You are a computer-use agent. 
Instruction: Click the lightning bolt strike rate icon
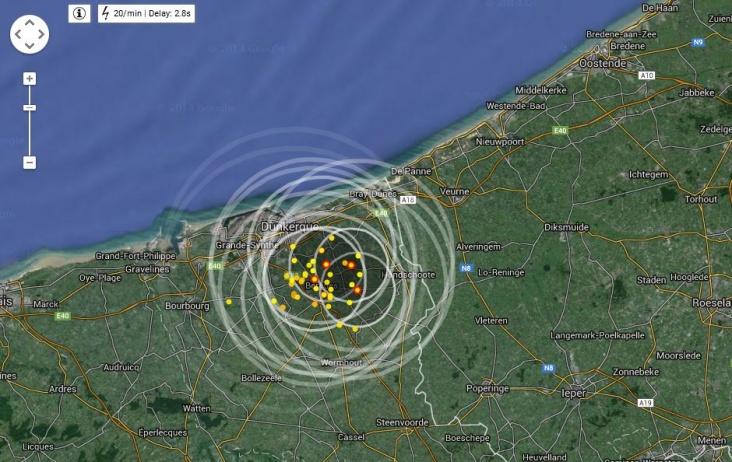tap(105, 13)
